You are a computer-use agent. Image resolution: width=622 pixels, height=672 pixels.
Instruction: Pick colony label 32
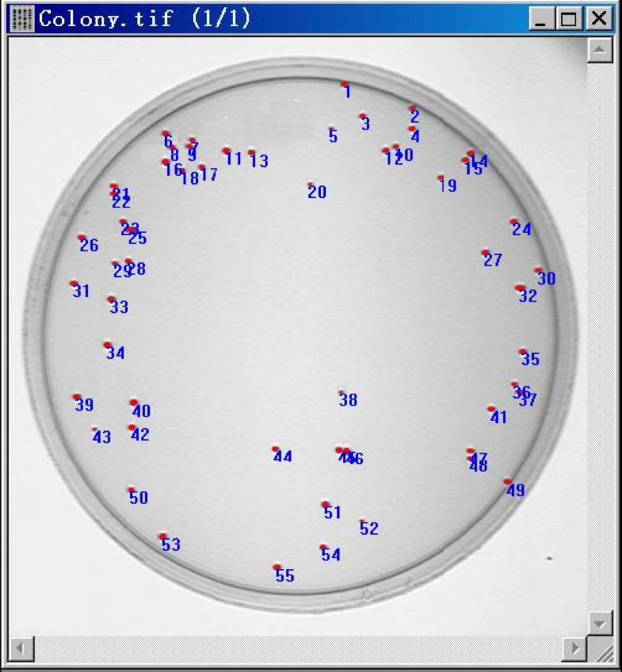[x=528, y=296]
